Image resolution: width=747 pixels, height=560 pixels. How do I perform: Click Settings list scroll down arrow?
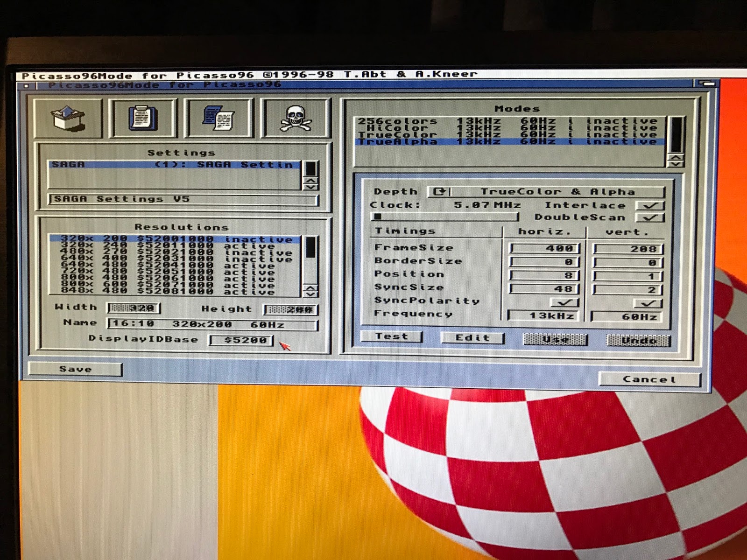pyautogui.click(x=311, y=187)
